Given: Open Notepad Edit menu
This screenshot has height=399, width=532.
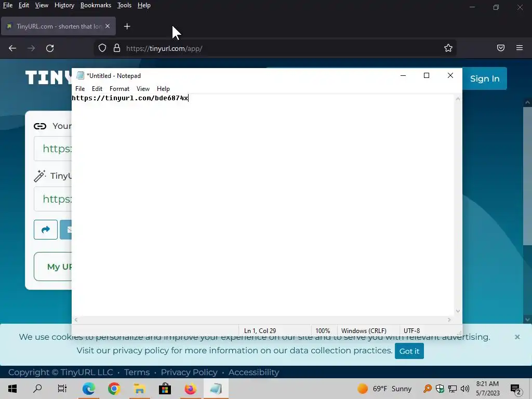Looking at the screenshot, I should point(97,88).
